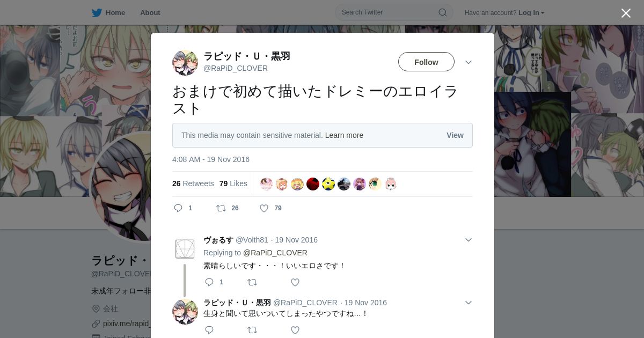This screenshot has width=644, height=338.
Task: Retweet the reply from ヴぉるす
Action: (x=252, y=282)
